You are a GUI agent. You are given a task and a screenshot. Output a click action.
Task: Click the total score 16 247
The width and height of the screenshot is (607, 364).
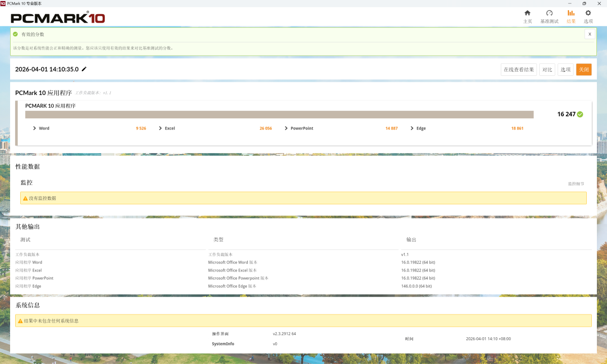(567, 114)
